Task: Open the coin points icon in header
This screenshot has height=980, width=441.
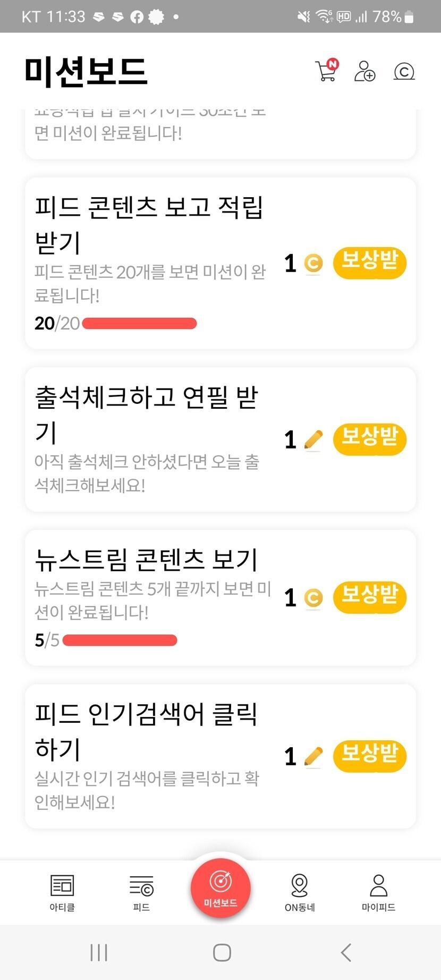Action: [x=404, y=71]
